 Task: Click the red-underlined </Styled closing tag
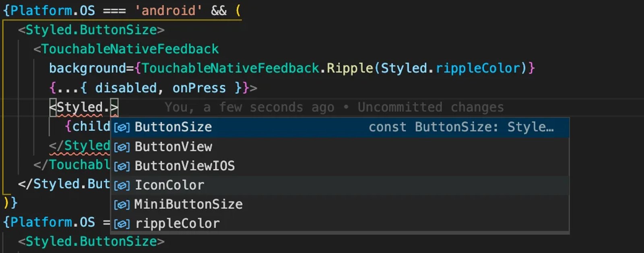(80, 146)
